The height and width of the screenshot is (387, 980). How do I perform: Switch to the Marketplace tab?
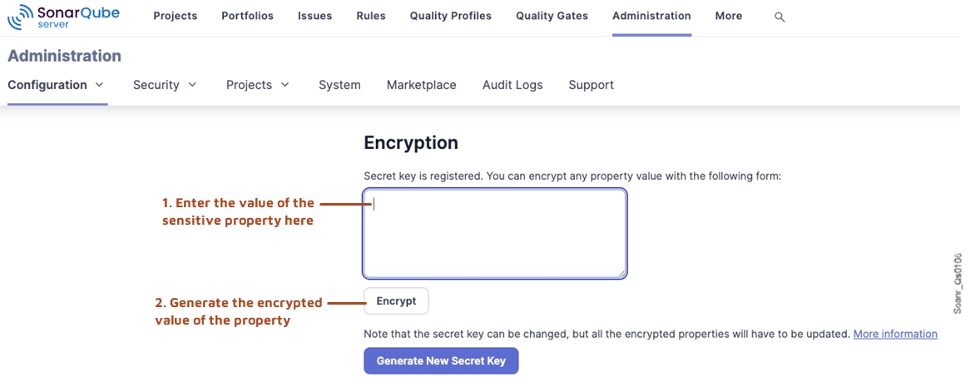[421, 85]
